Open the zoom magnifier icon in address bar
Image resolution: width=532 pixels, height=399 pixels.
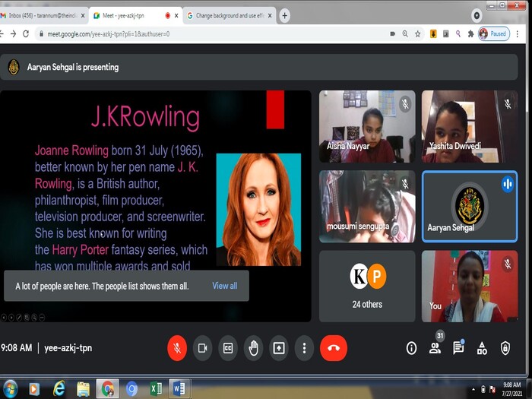coord(405,33)
